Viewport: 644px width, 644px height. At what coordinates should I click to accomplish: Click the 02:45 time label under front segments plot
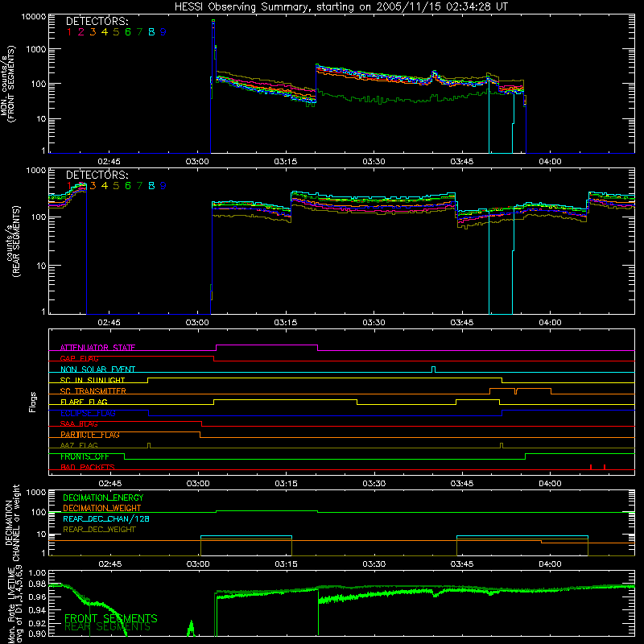click(x=109, y=162)
